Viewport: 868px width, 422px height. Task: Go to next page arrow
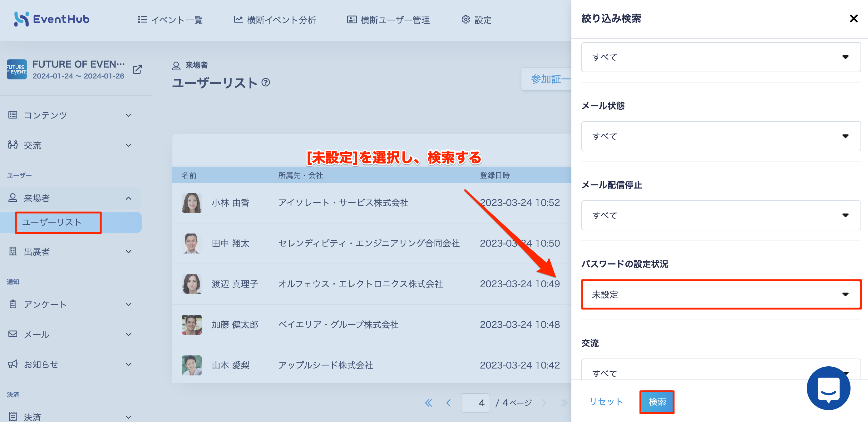click(x=544, y=403)
